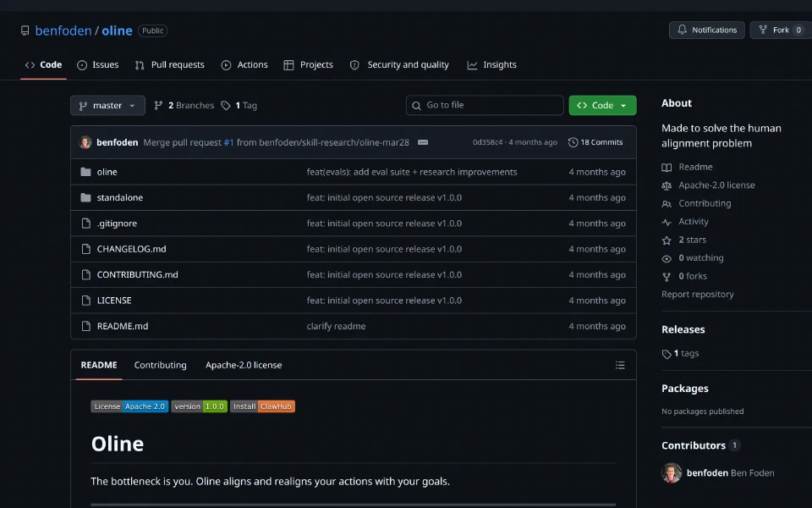
Task: Open the benfoden owner link
Action: click(x=63, y=30)
